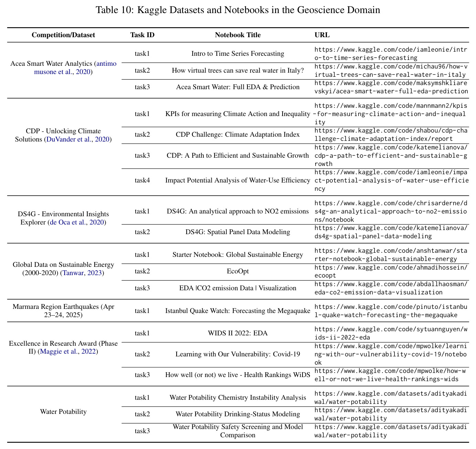Image resolution: width=476 pixels, height=449 pixels.
Task: Click Water Potability Safety Screening and Model Comparison
Action: (238, 431)
